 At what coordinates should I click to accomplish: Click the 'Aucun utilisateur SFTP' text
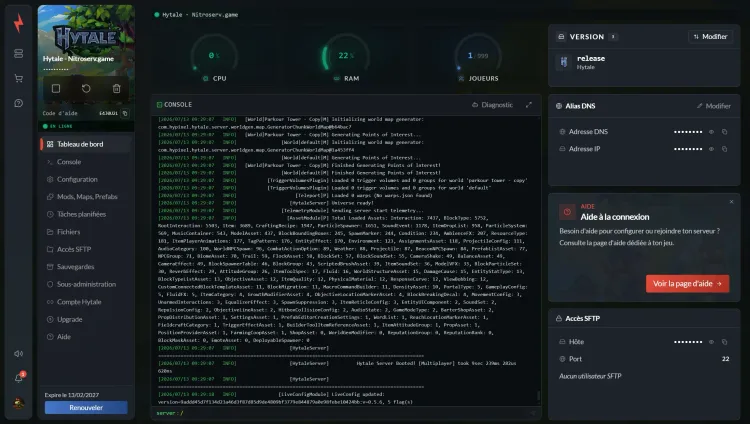tap(590, 376)
